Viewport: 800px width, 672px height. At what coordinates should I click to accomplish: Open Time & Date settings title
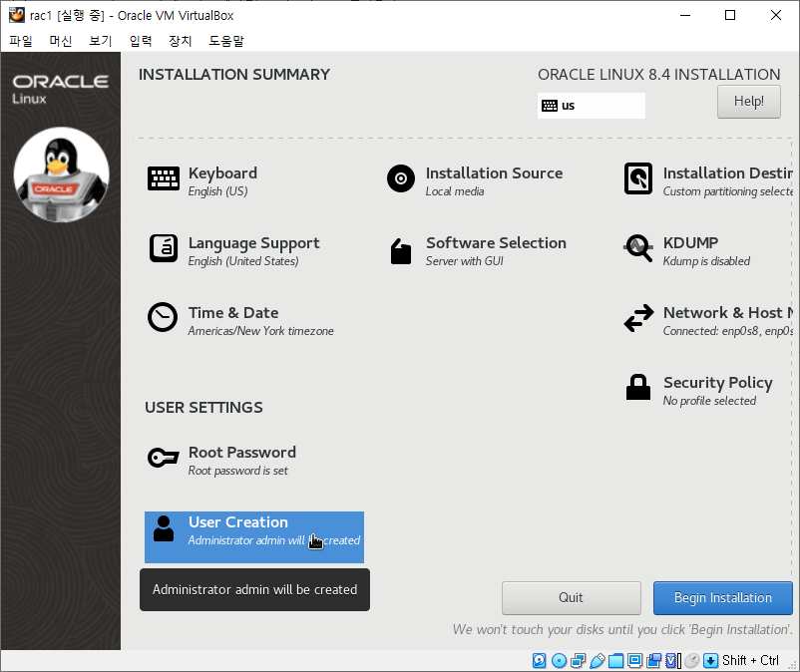(233, 312)
